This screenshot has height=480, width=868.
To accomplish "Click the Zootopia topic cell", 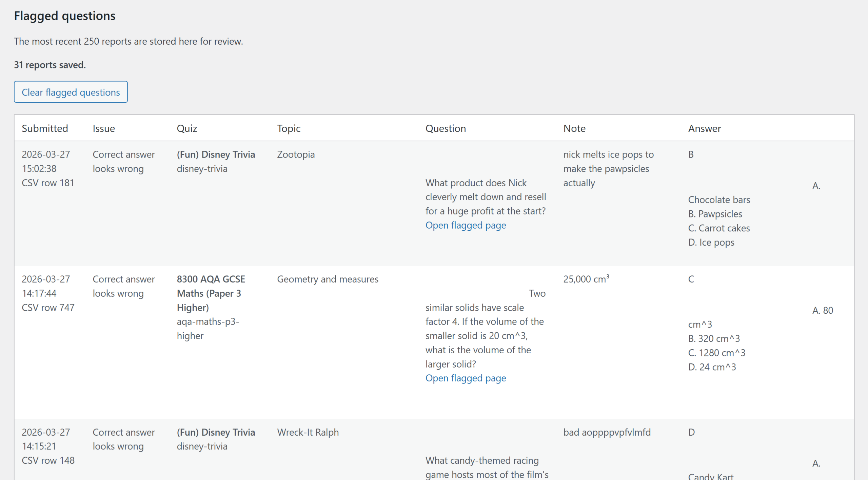I will coord(296,154).
